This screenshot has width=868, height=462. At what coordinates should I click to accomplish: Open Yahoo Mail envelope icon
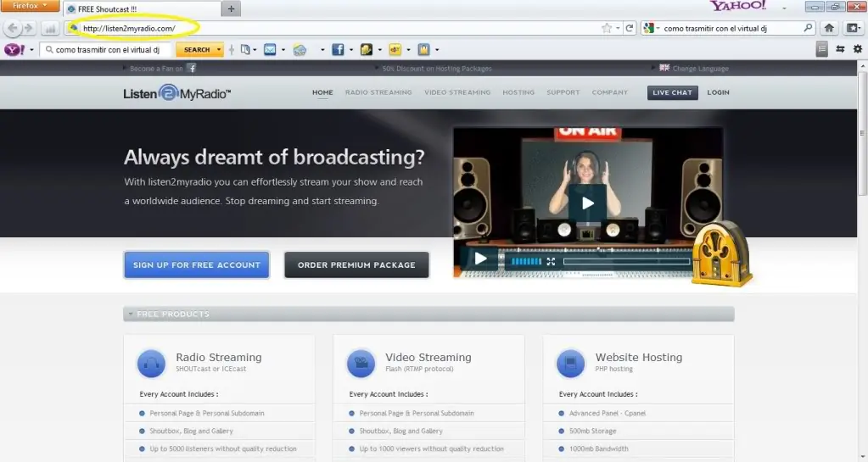click(270, 50)
